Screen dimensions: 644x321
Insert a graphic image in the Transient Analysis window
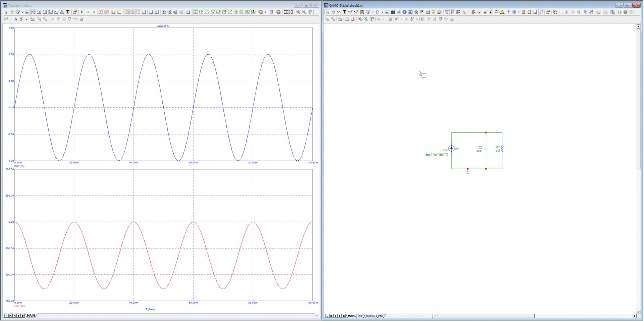27,12
